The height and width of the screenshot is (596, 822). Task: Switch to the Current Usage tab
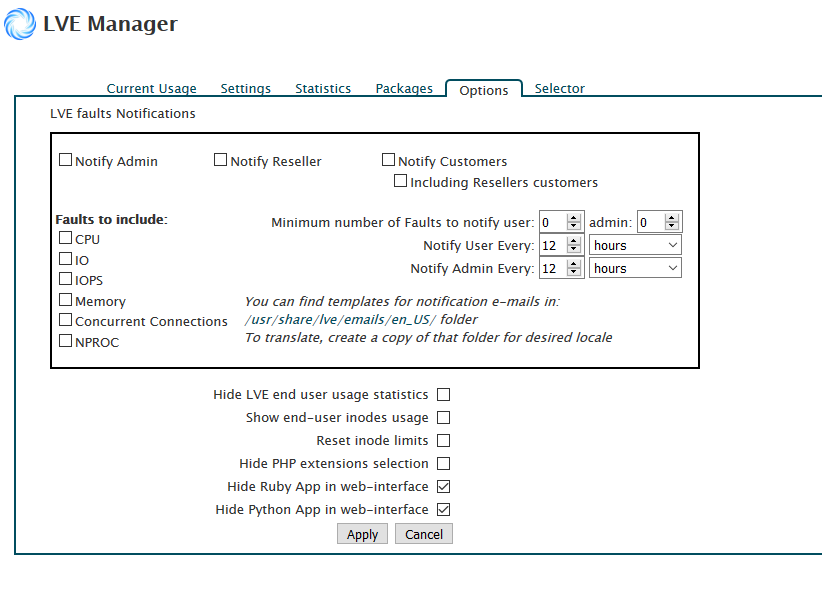coord(151,89)
